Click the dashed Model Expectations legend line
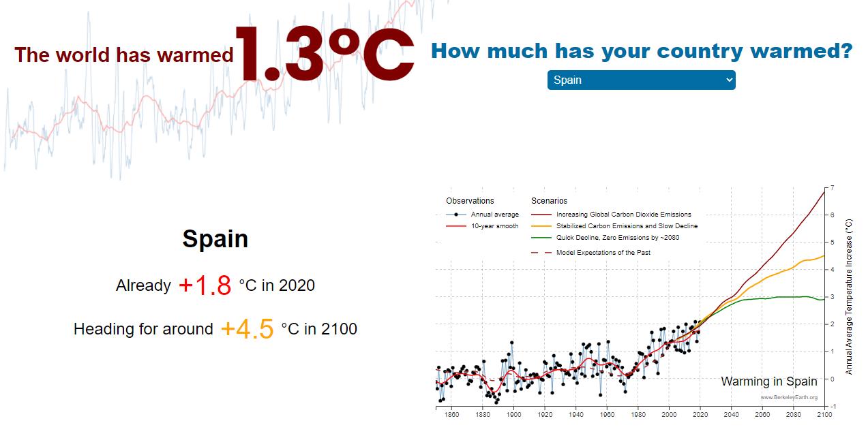The height and width of the screenshot is (438, 868). click(540, 253)
